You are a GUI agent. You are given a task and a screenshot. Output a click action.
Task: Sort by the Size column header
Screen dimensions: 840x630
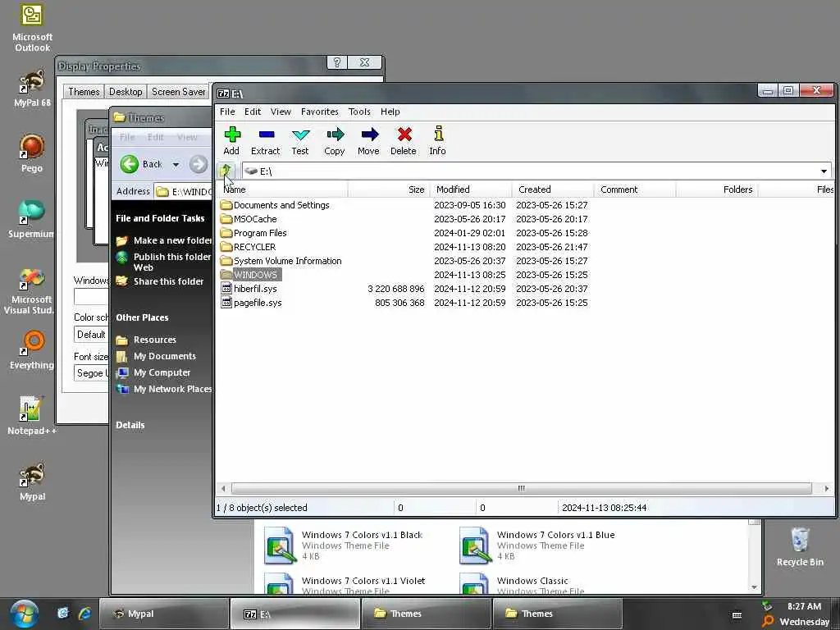point(389,189)
